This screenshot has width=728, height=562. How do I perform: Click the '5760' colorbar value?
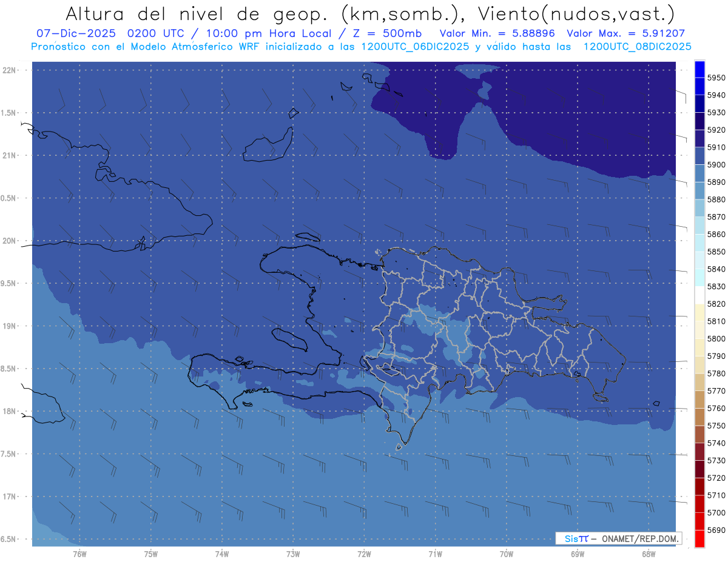716,409
